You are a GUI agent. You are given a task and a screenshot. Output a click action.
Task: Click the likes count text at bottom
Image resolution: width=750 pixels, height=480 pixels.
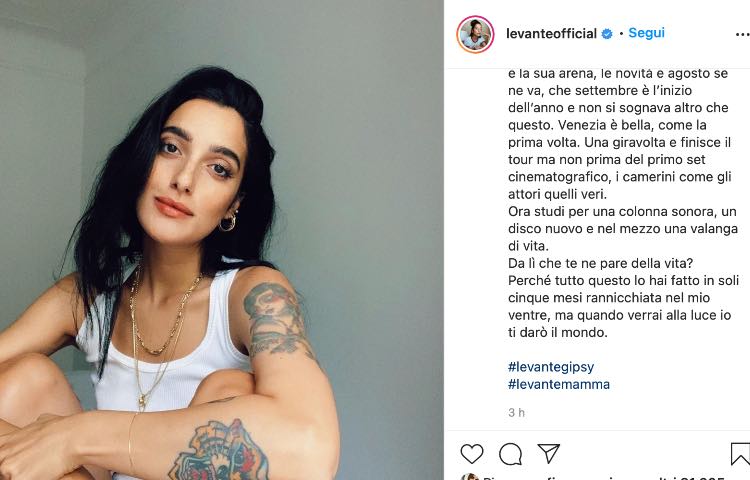(603, 478)
